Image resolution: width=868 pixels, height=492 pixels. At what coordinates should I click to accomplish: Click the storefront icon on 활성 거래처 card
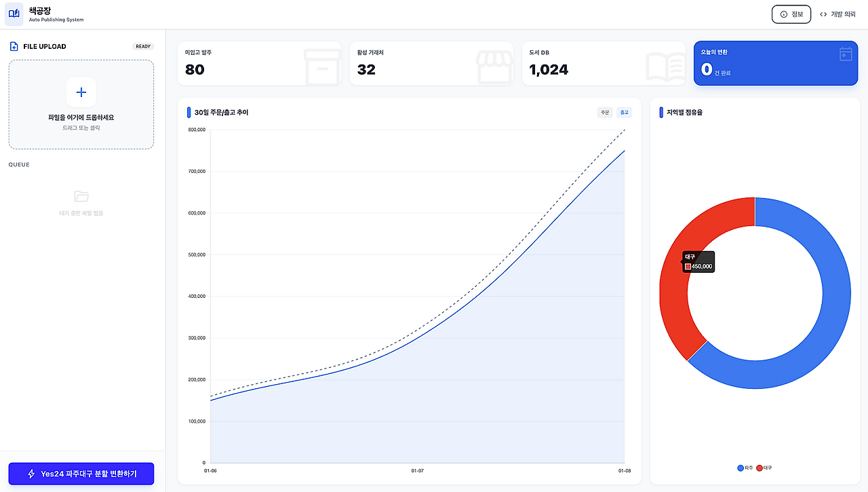[494, 67]
